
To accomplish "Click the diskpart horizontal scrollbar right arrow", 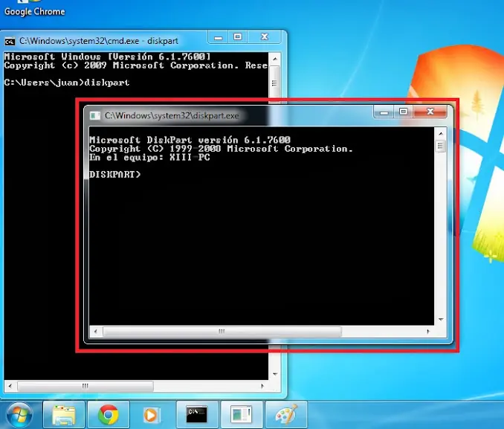I will tap(428, 332).
